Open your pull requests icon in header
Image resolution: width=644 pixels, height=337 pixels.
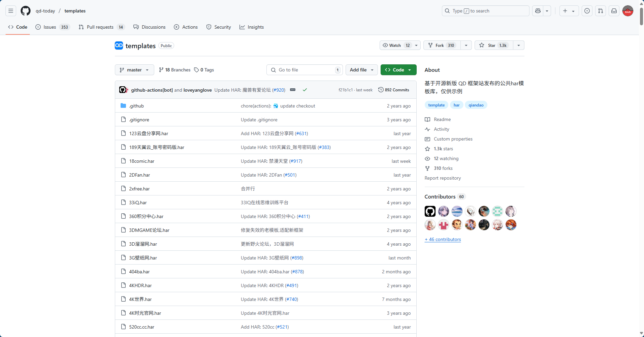(x=601, y=11)
